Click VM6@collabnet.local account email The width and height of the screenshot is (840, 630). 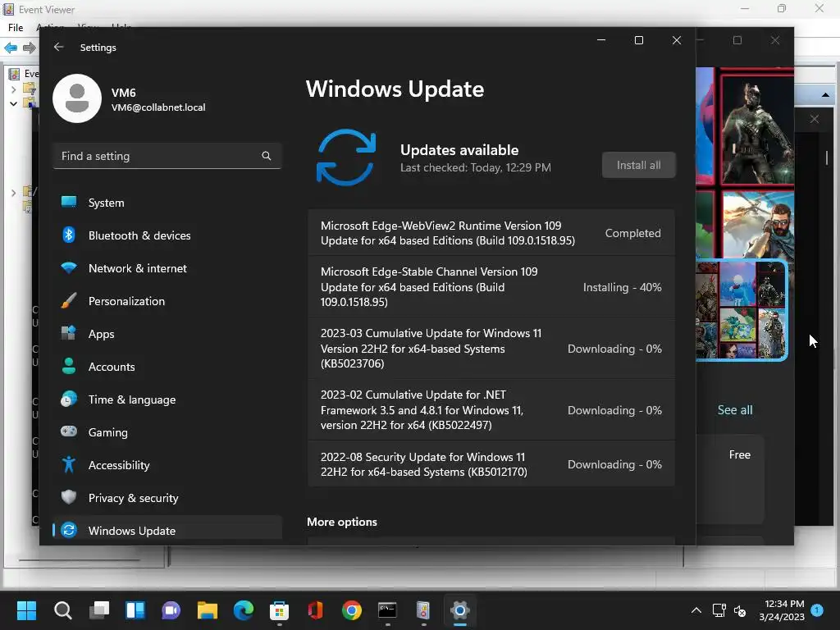click(158, 107)
